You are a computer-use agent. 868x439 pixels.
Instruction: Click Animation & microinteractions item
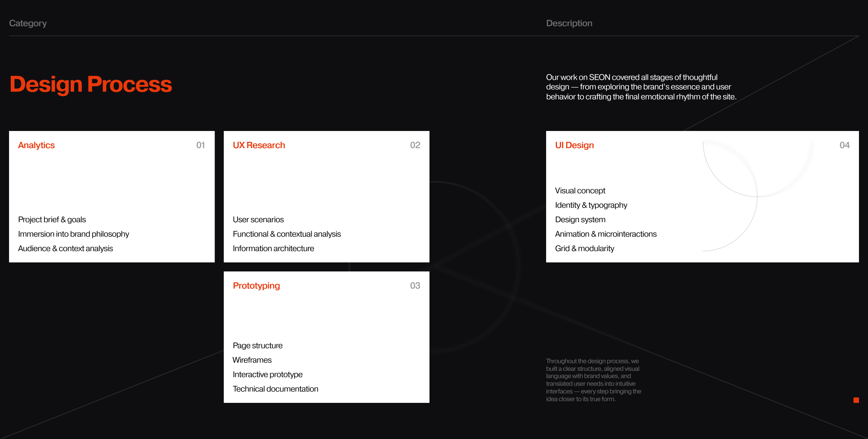point(605,234)
